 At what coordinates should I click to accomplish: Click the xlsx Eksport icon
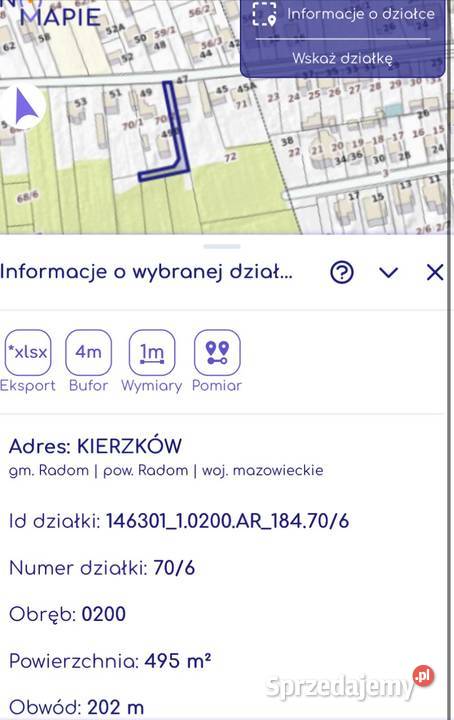click(28, 352)
